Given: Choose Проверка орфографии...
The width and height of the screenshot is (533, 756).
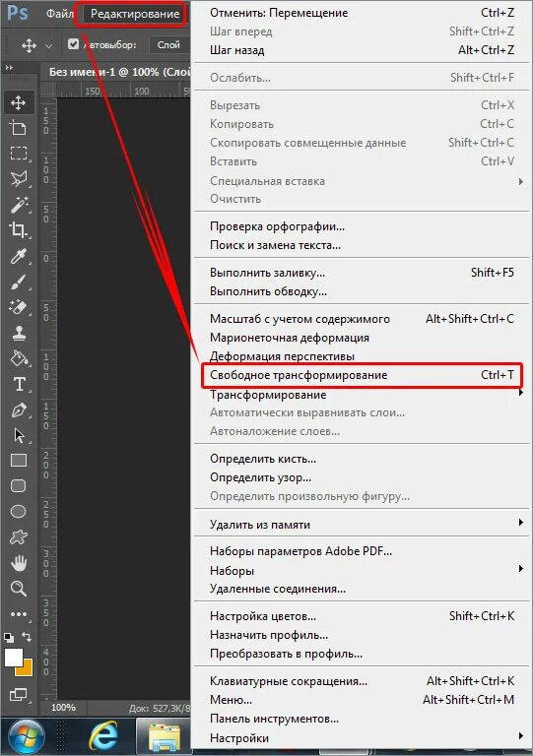Looking at the screenshot, I should tap(362, 226).
